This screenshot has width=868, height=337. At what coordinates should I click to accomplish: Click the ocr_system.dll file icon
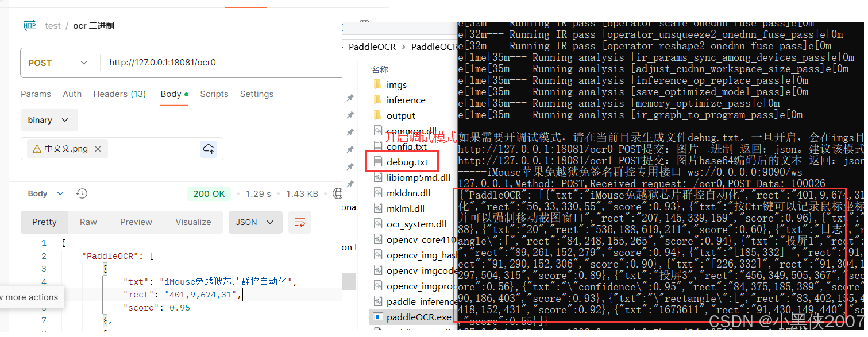(x=377, y=224)
